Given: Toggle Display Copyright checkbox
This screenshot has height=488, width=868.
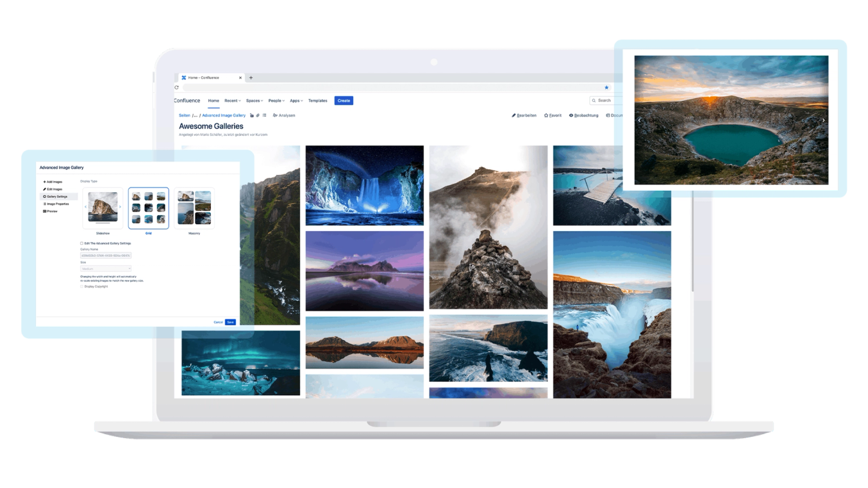Looking at the screenshot, I should coord(81,286).
